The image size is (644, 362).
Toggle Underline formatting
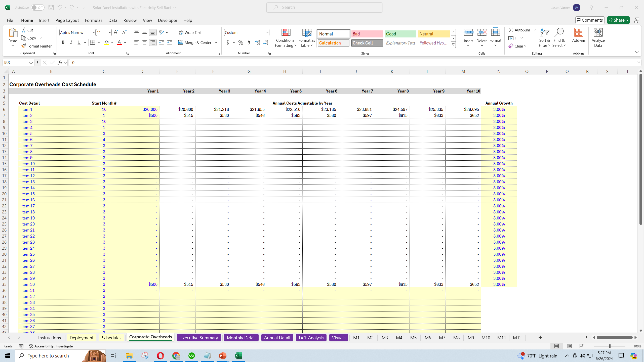[x=79, y=42]
